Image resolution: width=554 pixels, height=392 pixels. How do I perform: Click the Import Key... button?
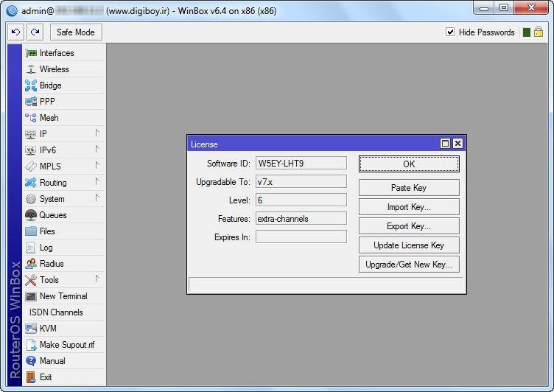tap(409, 207)
